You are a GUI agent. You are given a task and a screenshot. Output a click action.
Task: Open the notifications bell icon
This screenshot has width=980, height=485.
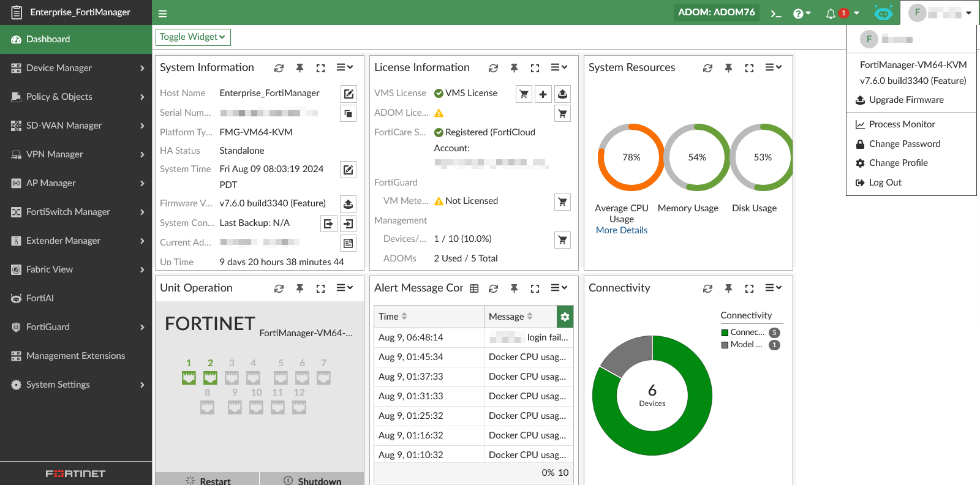(x=831, y=13)
